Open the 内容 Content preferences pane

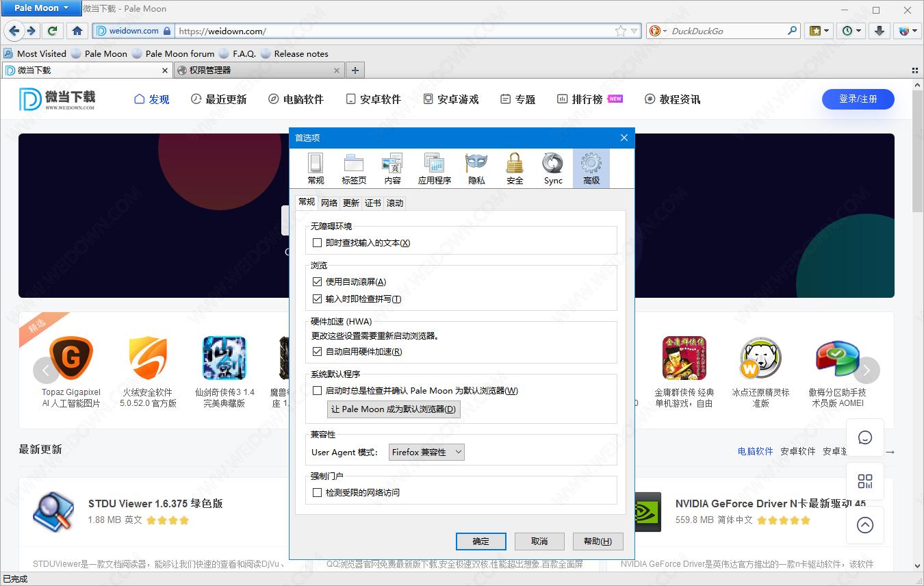[392, 168]
